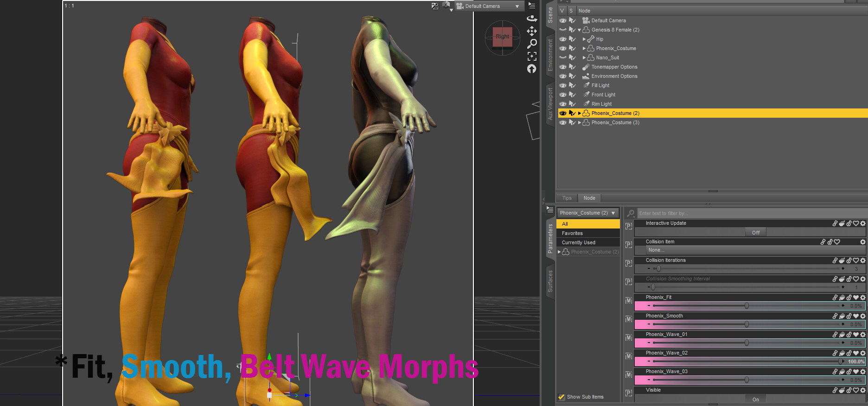Screen dimensions: 868x406
Task: Open the viewport options menu icon
Action: pyautogui.click(x=532, y=6)
